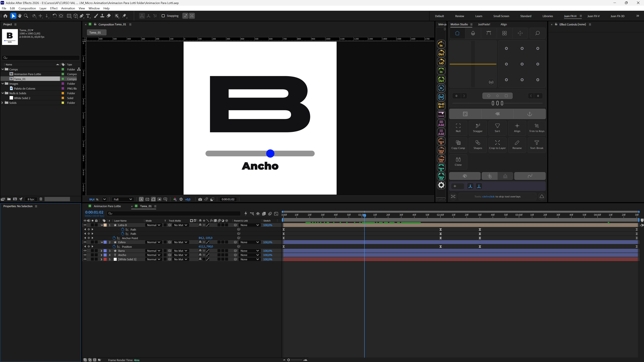The width and height of the screenshot is (644, 362).
Task: Click the Trim to Keys tool
Action: coord(536,128)
